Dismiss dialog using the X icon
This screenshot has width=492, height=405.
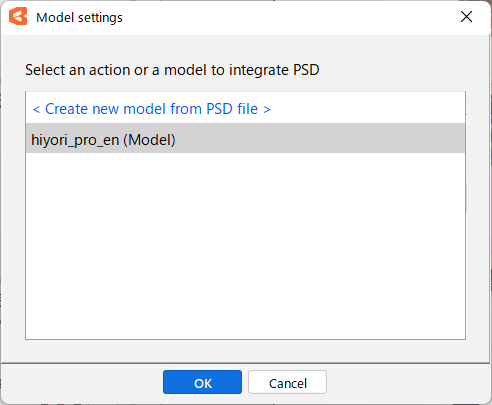pyautogui.click(x=466, y=16)
